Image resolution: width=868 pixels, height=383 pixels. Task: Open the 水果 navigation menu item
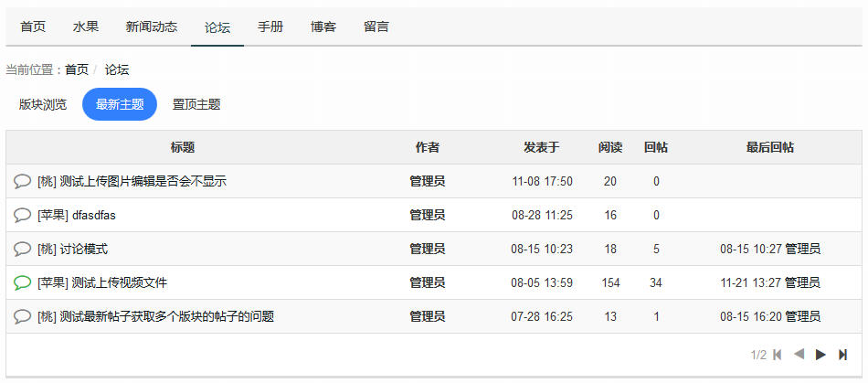click(x=86, y=27)
